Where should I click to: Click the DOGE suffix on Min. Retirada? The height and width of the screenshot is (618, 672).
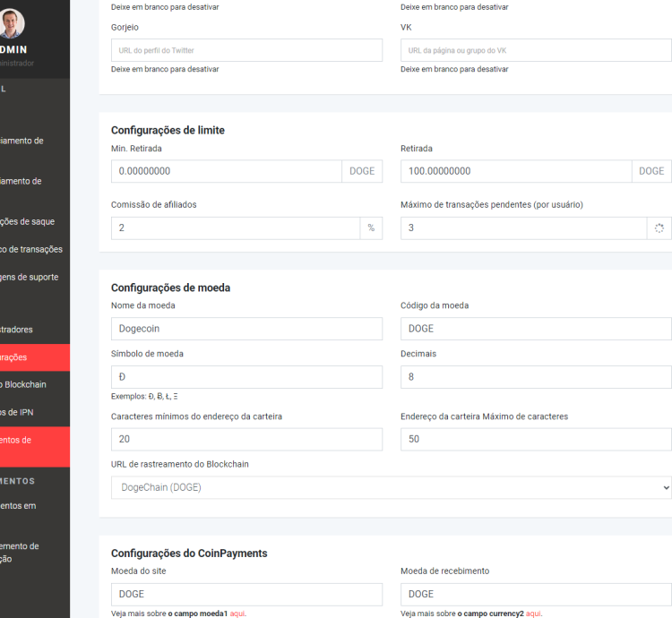tap(362, 171)
